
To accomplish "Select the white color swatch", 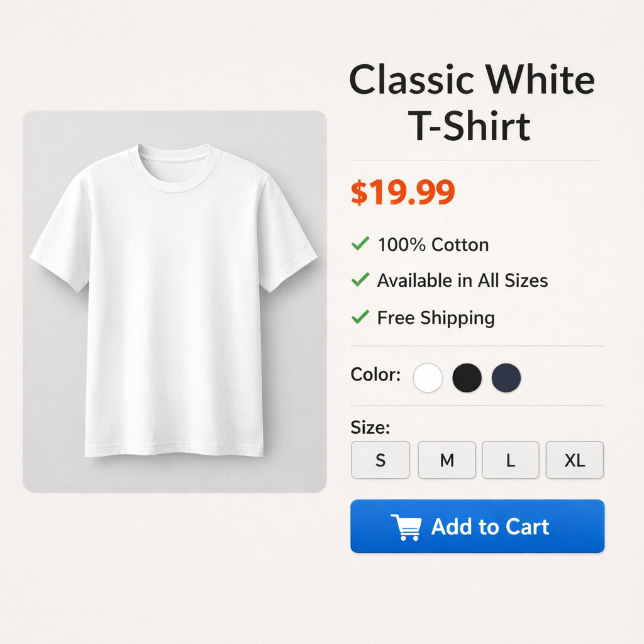I will click(x=428, y=377).
